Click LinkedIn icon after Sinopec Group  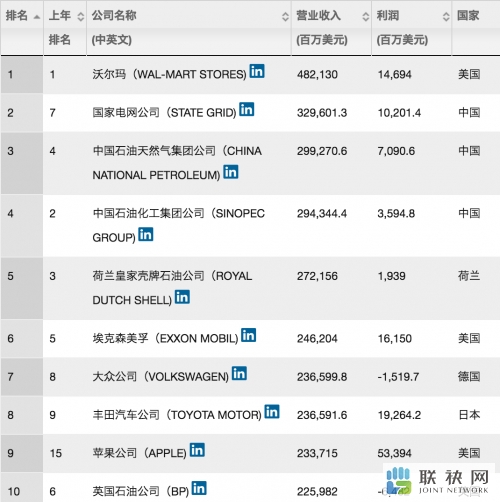tap(146, 234)
